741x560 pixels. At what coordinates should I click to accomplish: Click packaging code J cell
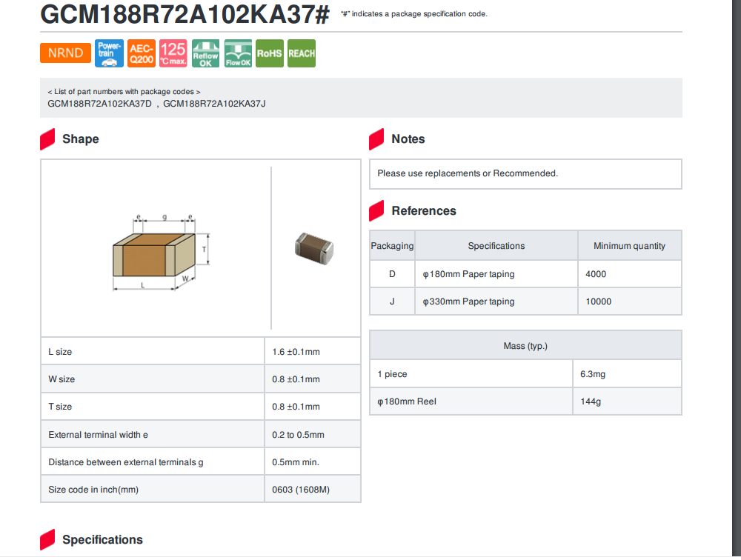(392, 301)
